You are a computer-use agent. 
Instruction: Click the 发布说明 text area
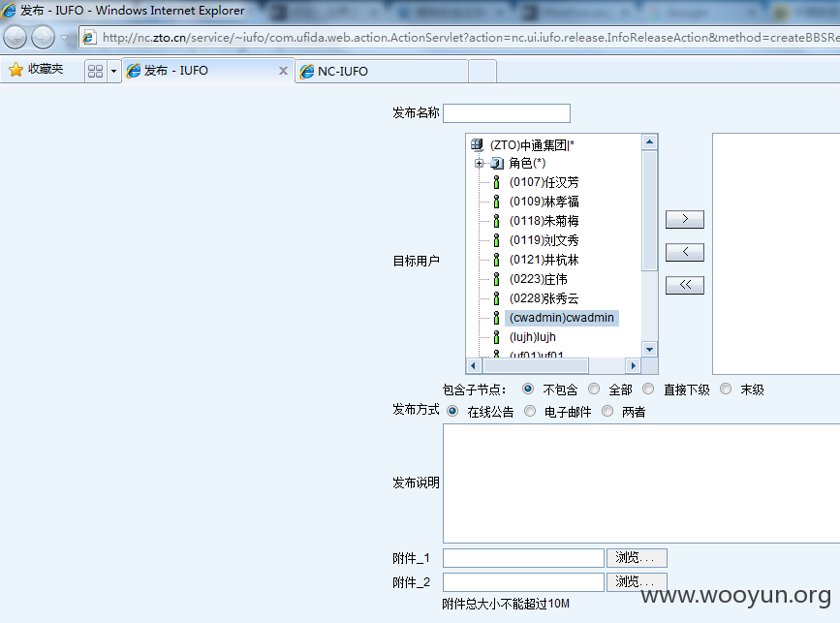pyautogui.click(x=641, y=483)
